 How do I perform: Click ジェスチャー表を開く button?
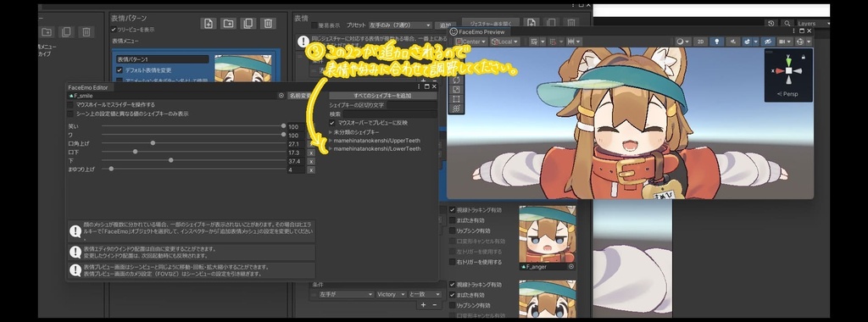tap(491, 23)
